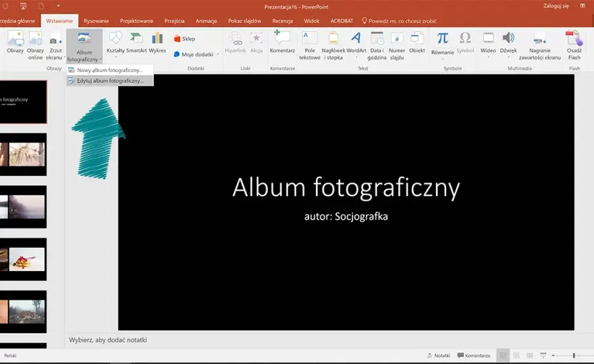Click the Akcja action icon
The width and height of the screenshot is (594, 364).
tap(256, 42)
